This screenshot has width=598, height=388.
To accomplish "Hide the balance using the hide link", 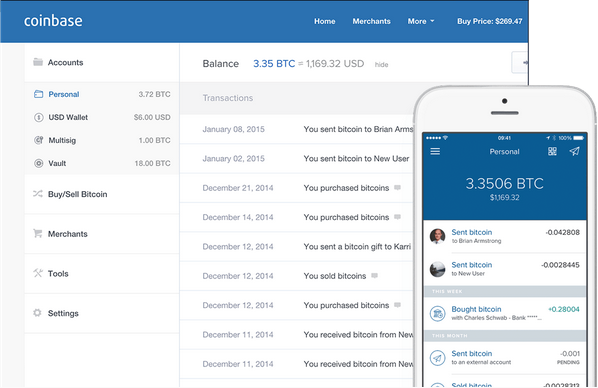I will click(x=381, y=64).
